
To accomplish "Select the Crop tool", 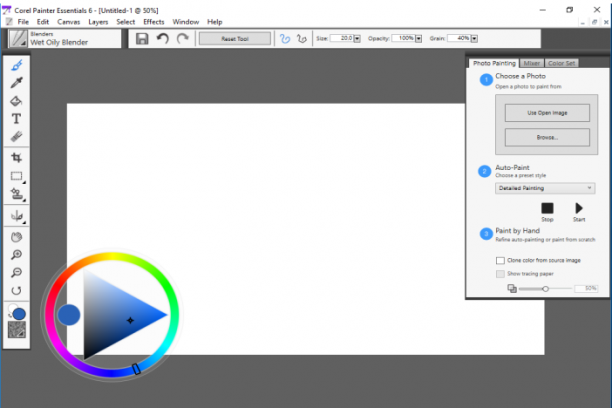I will point(16,157).
